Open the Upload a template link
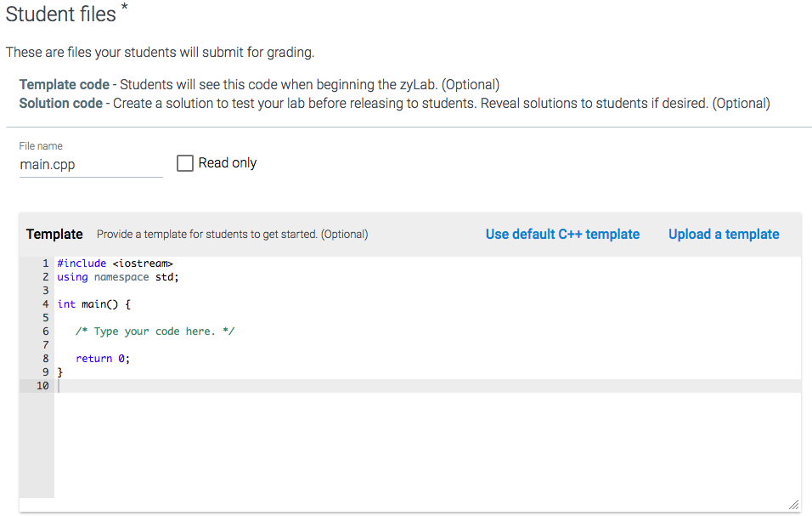The height and width of the screenshot is (516, 812). point(724,235)
